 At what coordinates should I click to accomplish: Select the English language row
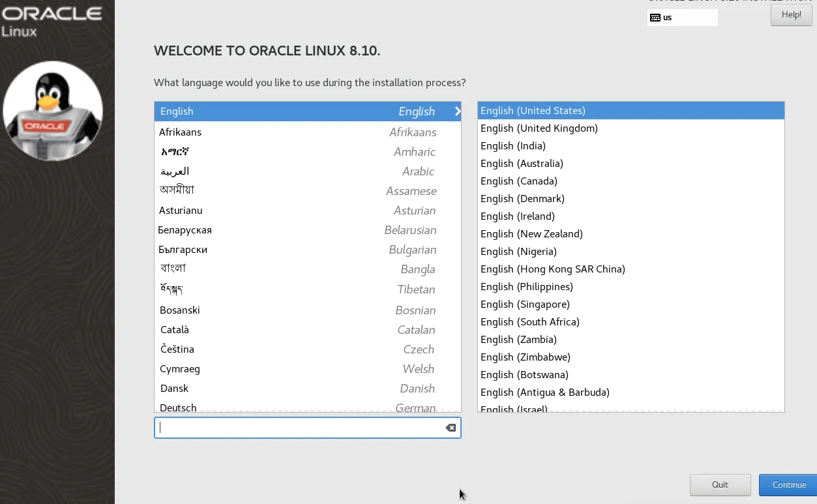[x=308, y=111]
